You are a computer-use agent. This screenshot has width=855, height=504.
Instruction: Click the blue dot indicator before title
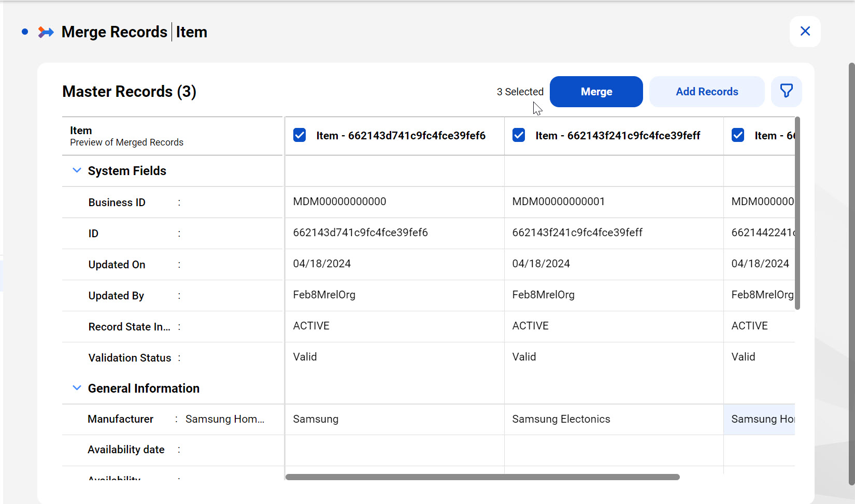click(x=25, y=32)
